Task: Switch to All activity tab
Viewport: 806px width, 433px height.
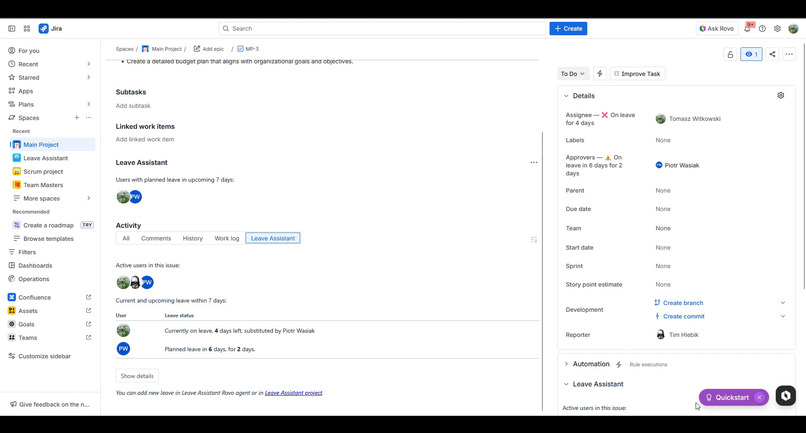Action: (126, 238)
